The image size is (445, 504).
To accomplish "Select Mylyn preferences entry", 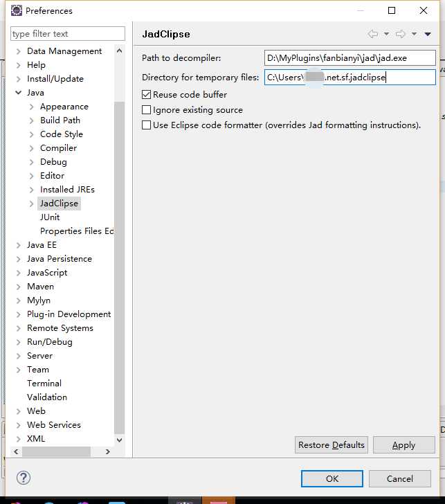I will click(x=39, y=300).
